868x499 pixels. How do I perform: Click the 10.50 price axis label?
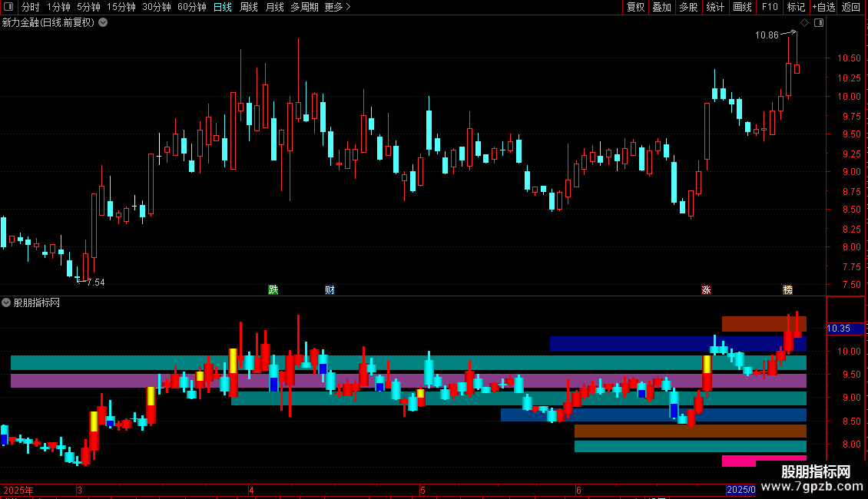(849, 58)
